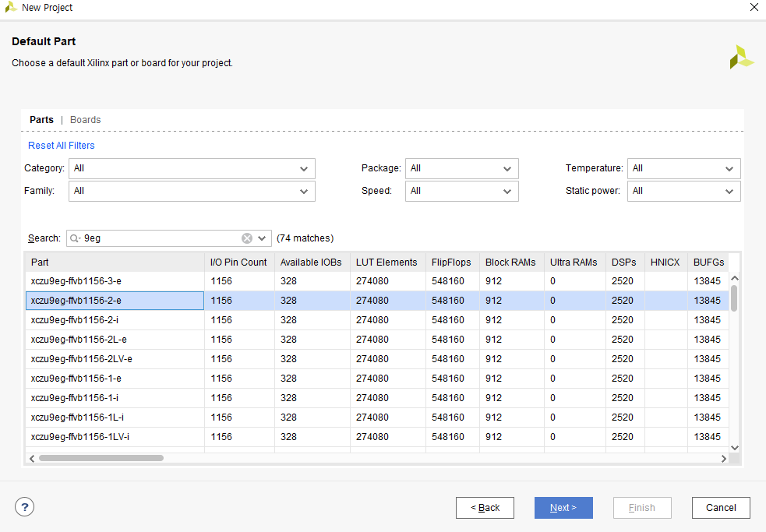Close the New Project dialog
This screenshot has height=532, width=766.
click(x=754, y=7)
